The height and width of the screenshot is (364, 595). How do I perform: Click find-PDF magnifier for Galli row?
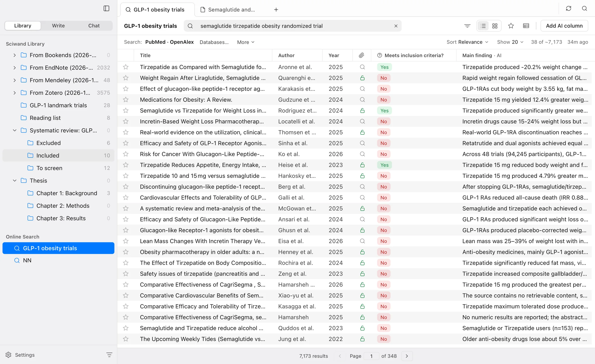click(362, 198)
